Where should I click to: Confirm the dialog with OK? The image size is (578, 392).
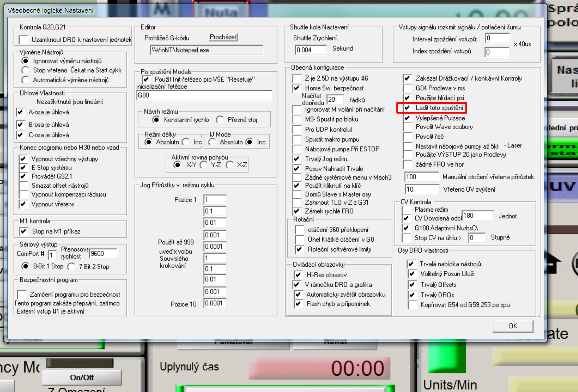pos(513,326)
